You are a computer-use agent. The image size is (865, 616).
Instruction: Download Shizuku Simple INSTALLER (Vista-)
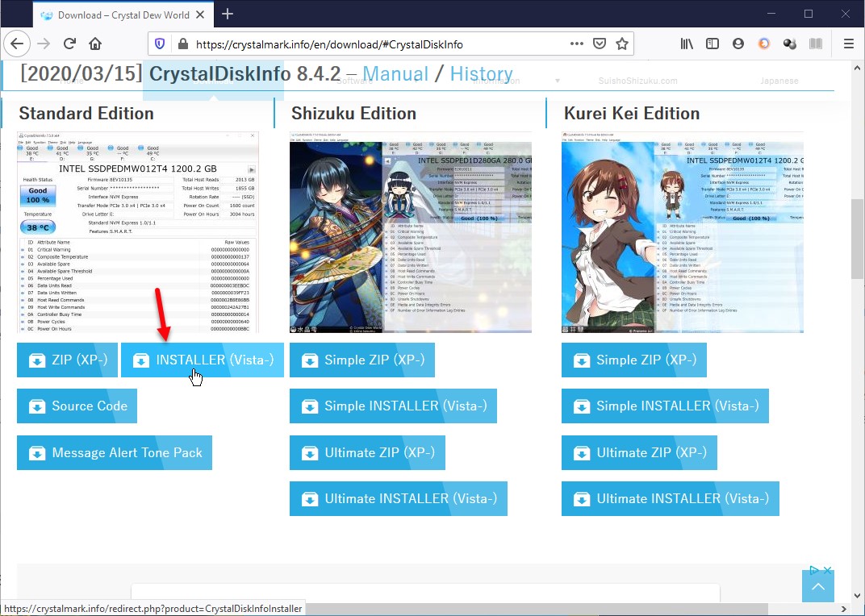tap(393, 406)
